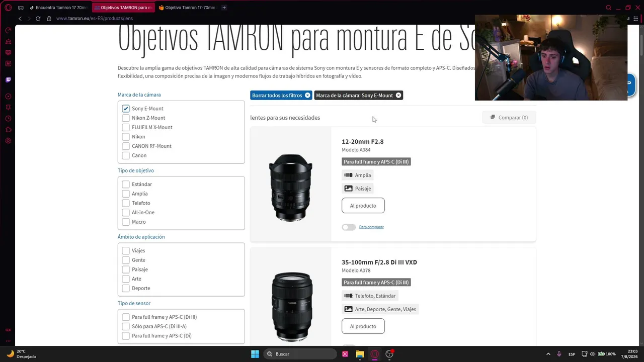
Task: Click the Opera GX taskbar icon
Action: (374, 354)
